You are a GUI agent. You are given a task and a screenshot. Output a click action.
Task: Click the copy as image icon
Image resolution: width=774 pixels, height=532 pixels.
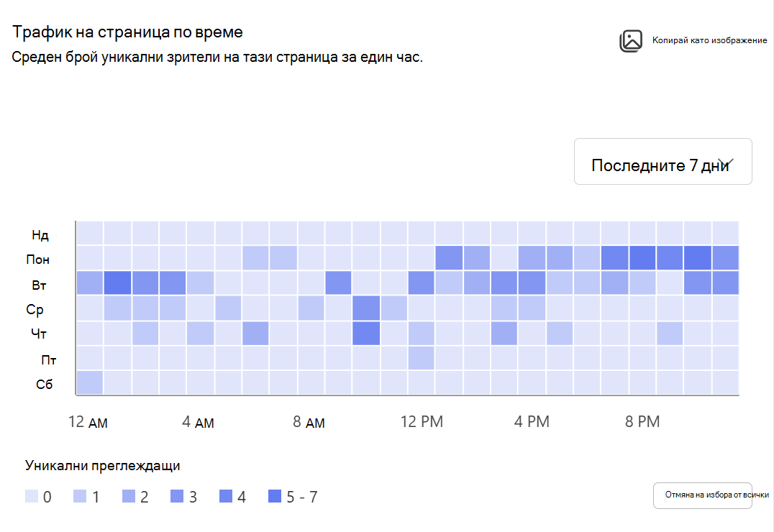[x=631, y=41]
